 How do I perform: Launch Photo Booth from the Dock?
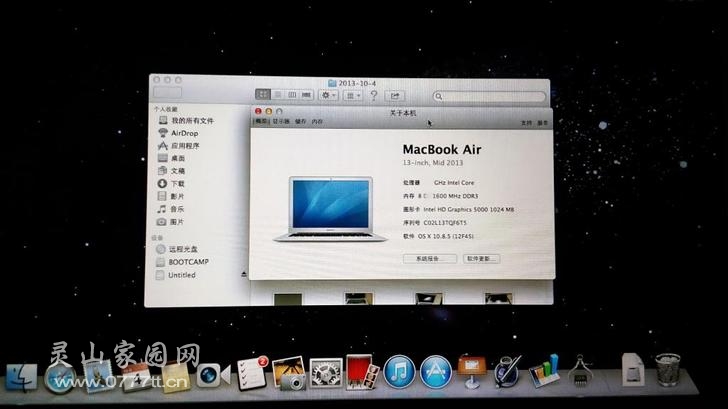(x=361, y=372)
